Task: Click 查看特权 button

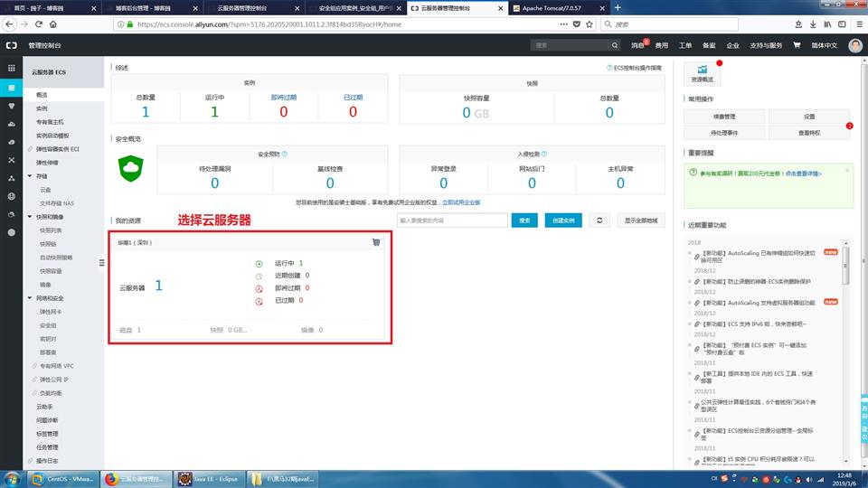Action: (x=808, y=133)
